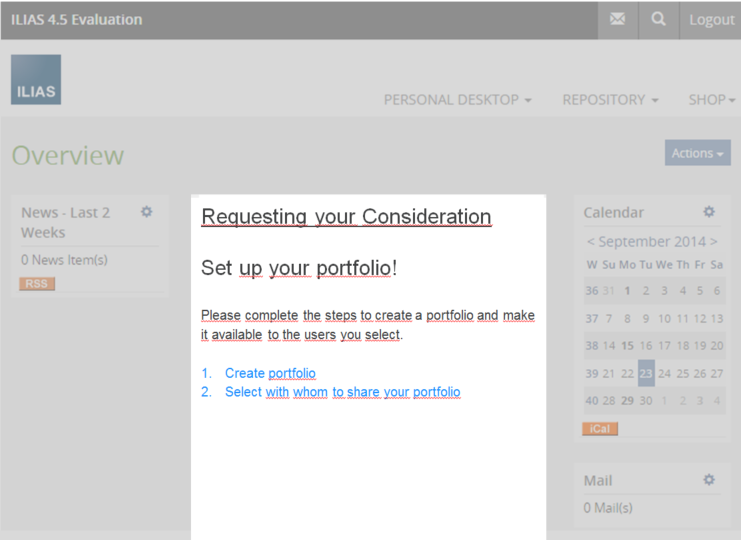741x540 pixels.
Task: Open Calendar block settings gear
Action: pyautogui.click(x=709, y=212)
